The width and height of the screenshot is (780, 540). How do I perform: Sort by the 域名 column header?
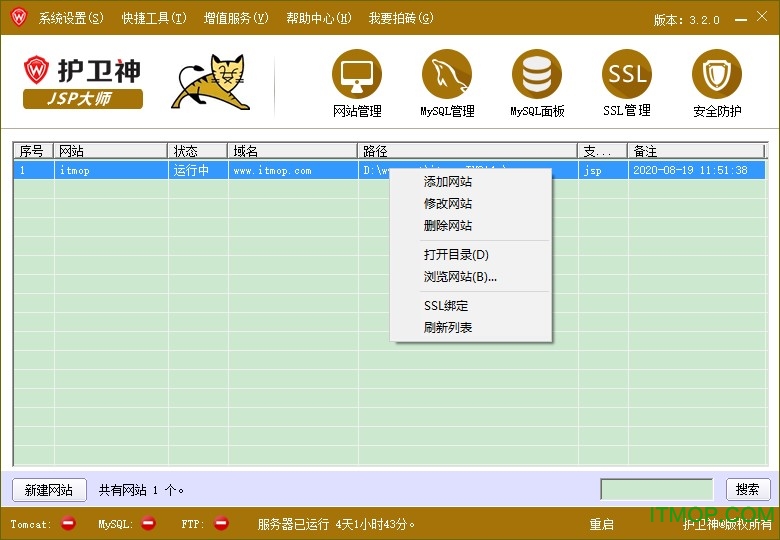[292, 151]
